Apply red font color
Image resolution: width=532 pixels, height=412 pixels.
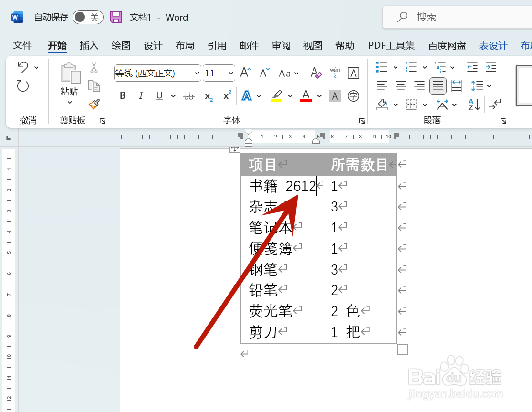(x=306, y=96)
